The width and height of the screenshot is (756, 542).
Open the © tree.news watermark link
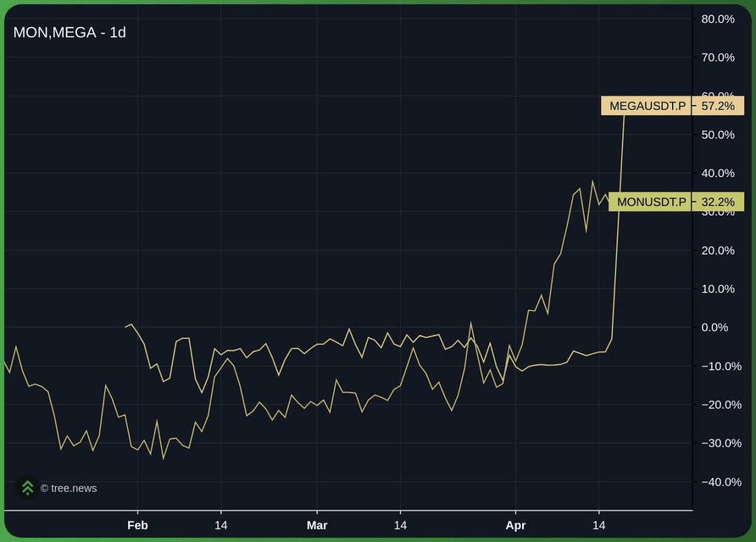click(x=69, y=488)
